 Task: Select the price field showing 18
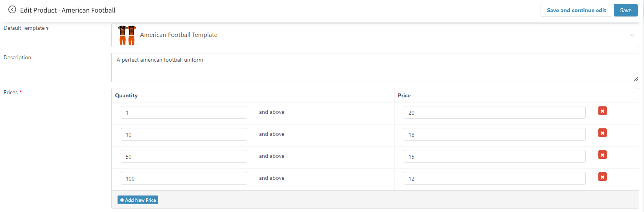(494, 135)
